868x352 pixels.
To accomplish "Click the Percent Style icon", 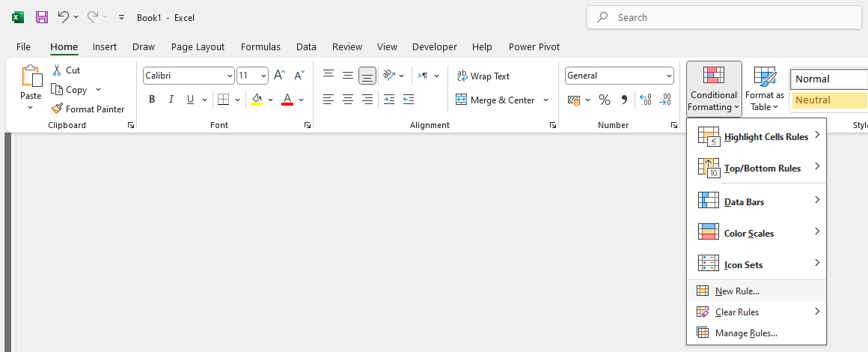I will click(605, 100).
